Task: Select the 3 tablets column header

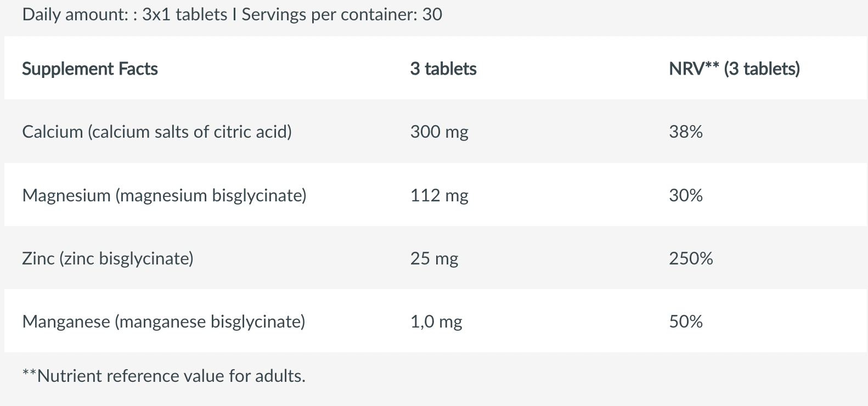Action: [443, 69]
